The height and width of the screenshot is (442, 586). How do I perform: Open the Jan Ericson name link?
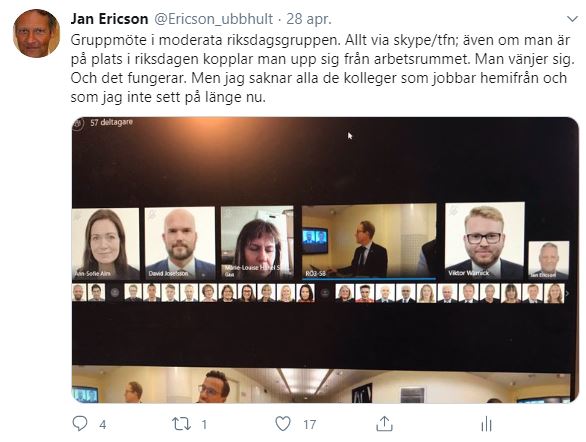point(110,19)
